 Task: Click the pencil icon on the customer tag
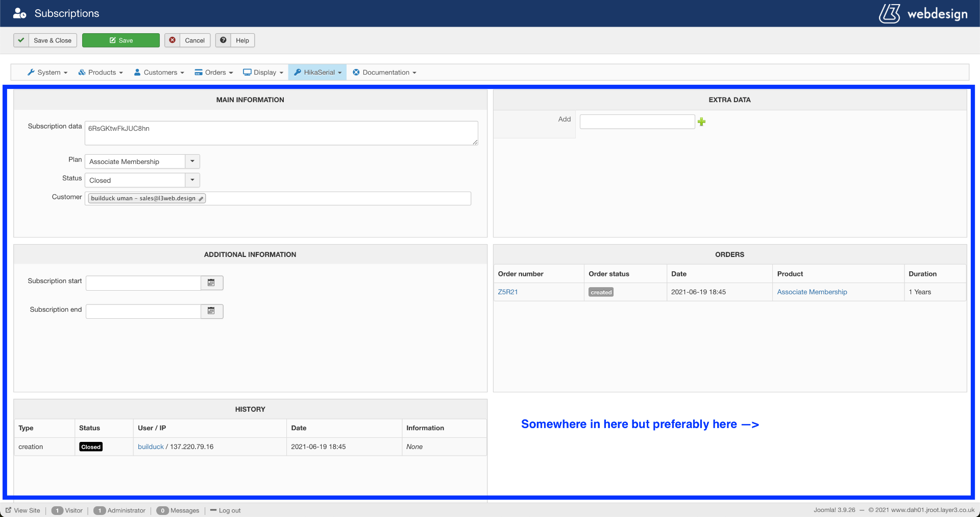pos(201,199)
